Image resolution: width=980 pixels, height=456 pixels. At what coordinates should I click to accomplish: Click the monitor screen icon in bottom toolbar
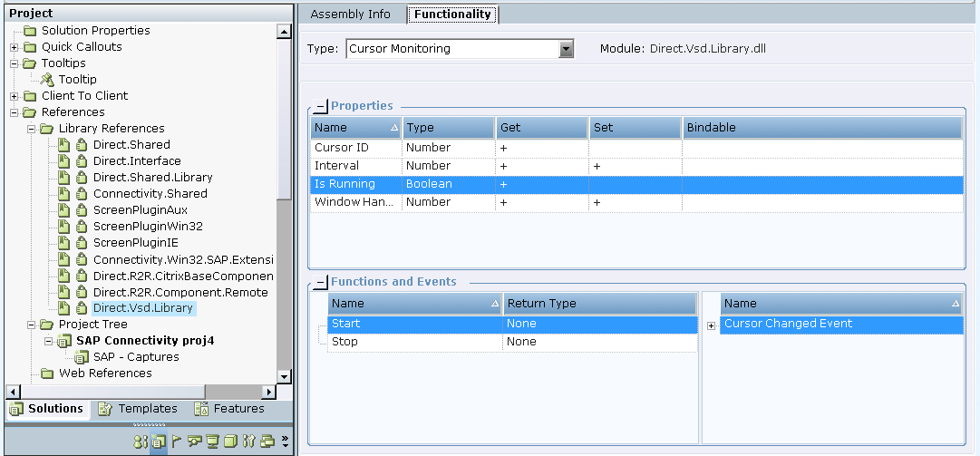click(x=212, y=441)
